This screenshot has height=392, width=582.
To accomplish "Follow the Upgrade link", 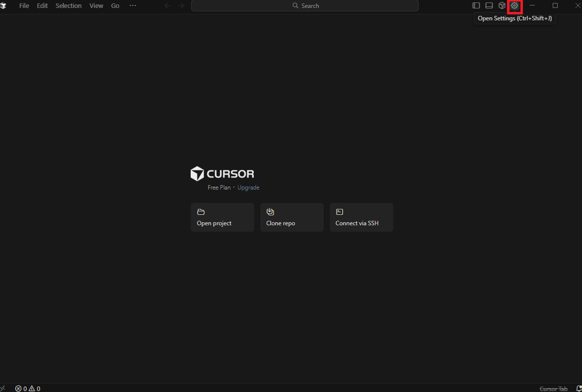I will (x=248, y=188).
